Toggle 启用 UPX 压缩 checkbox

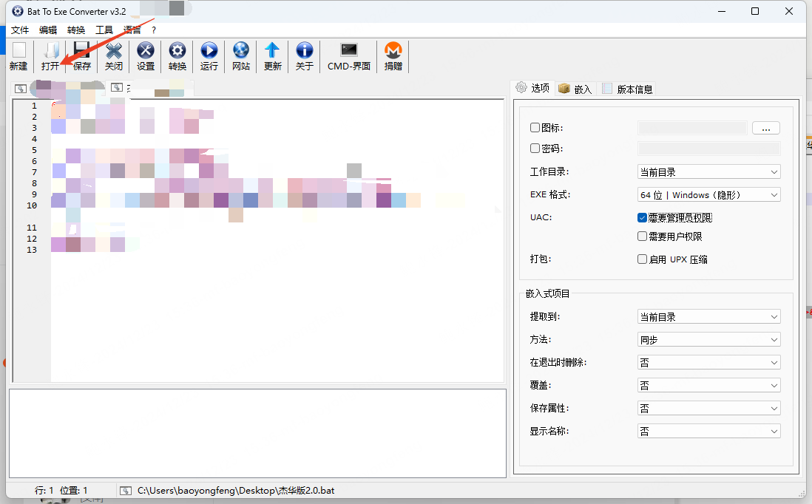642,259
